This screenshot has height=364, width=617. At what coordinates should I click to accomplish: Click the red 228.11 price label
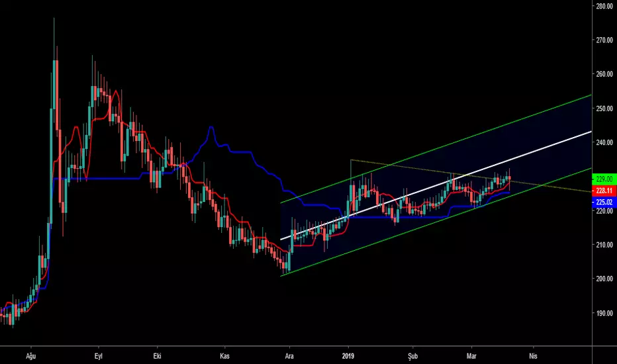pyautogui.click(x=604, y=191)
